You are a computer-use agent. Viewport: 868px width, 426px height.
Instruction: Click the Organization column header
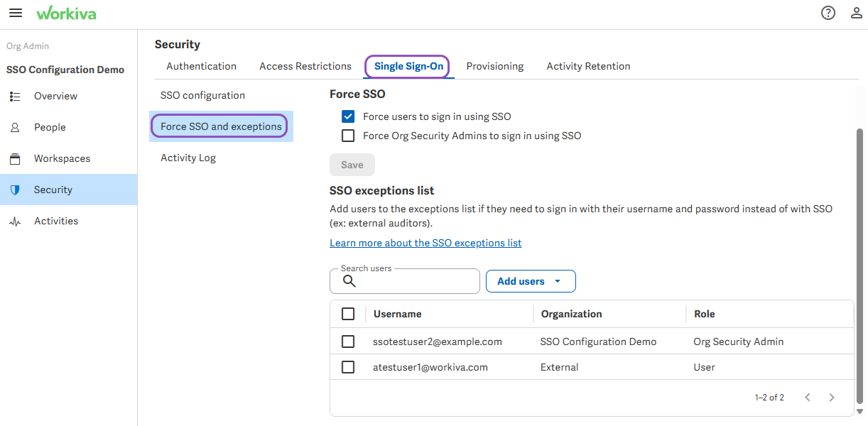[x=572, y=314]
